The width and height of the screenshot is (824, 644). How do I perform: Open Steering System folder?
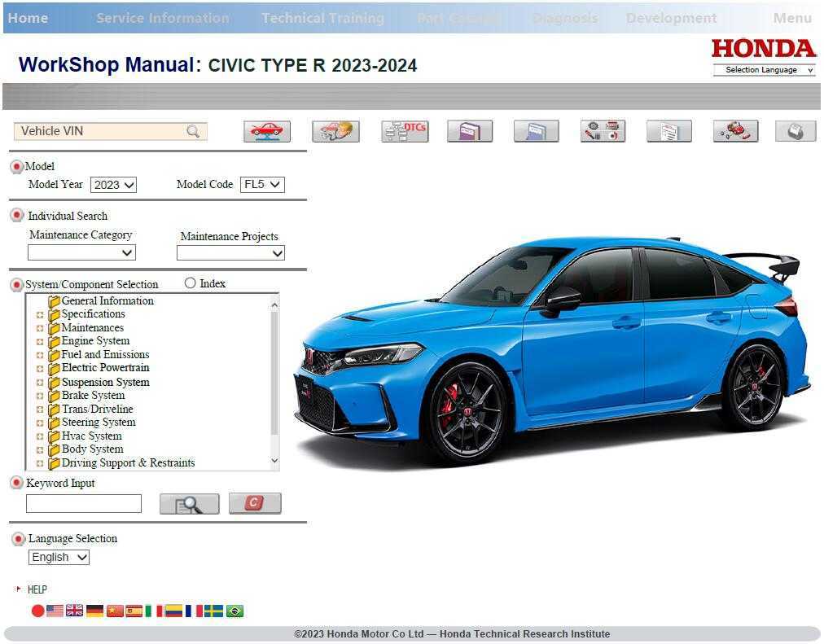[x=92, y=423]
